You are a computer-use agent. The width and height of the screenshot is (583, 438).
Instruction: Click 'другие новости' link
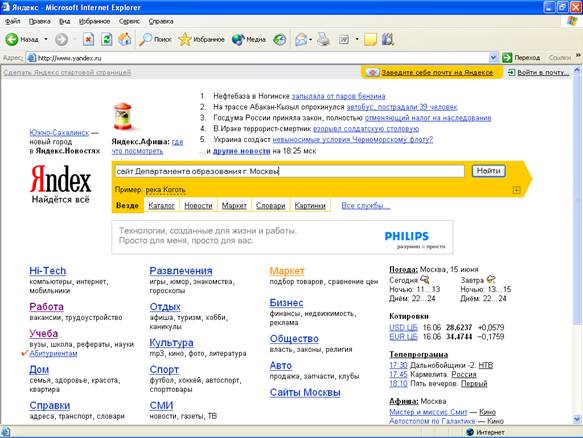(x=241, y=151)
